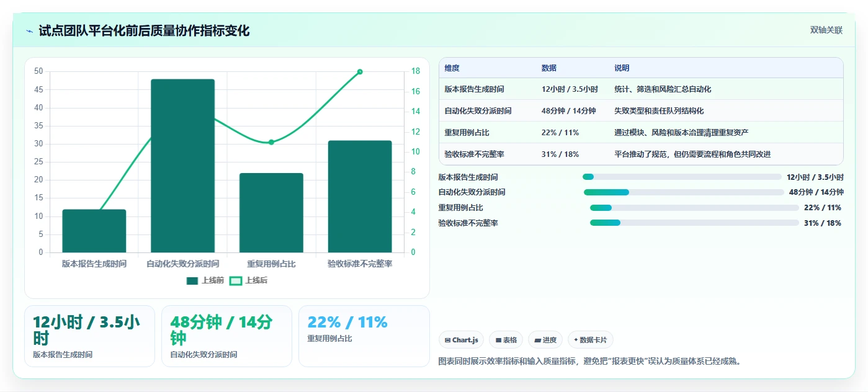The height and width of the screenshot is (392, 868).
Task: Select the 自动化失败分派时间 bar in the chart
Action: click(182, 166)
